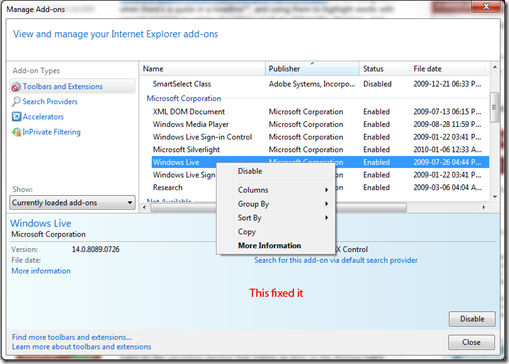
Task: Click the Accelerators icon
Action: click(x=16, y=117)
